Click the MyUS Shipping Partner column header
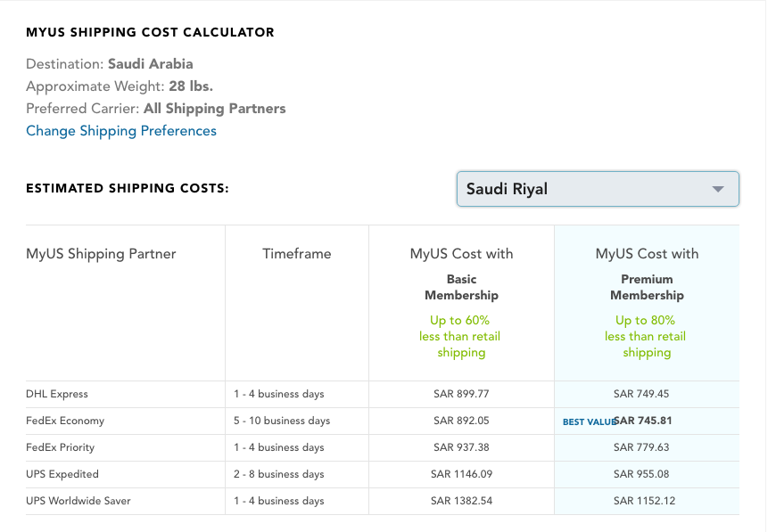The height and width of the screenshot is (532, 776). [101, 254]
